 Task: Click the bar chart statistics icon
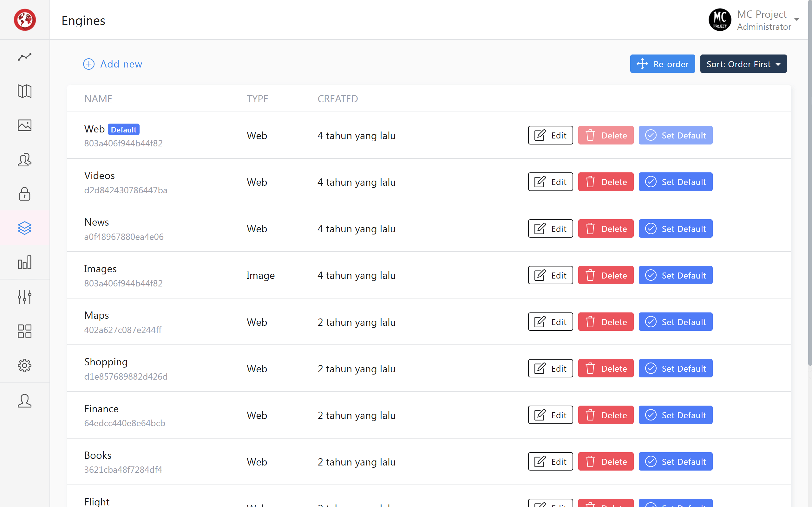tap(24, 263)
